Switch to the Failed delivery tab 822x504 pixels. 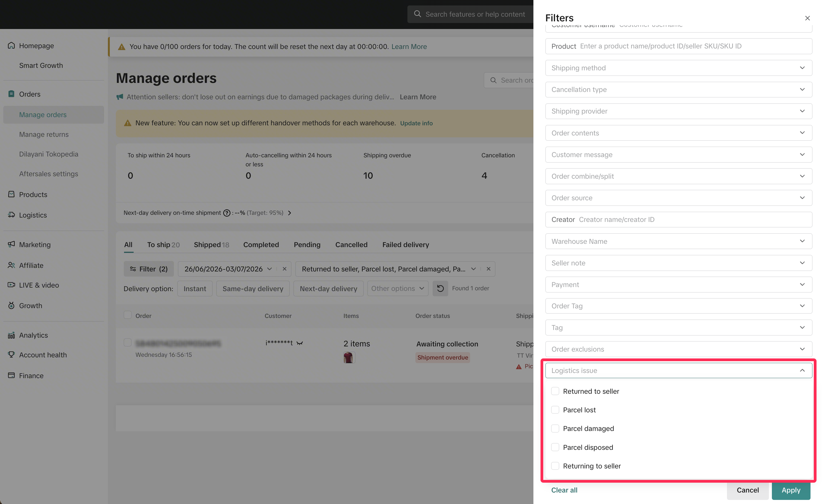tap(406, 244)
